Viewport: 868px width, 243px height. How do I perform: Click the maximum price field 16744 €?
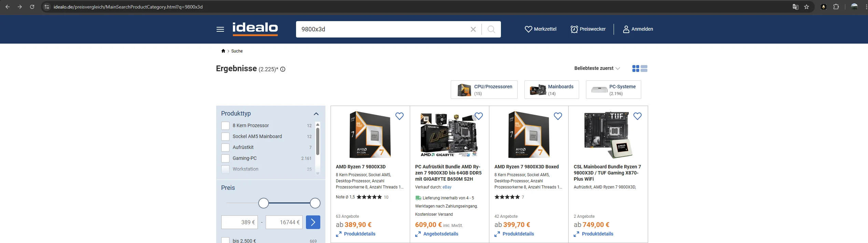point(284,222)
